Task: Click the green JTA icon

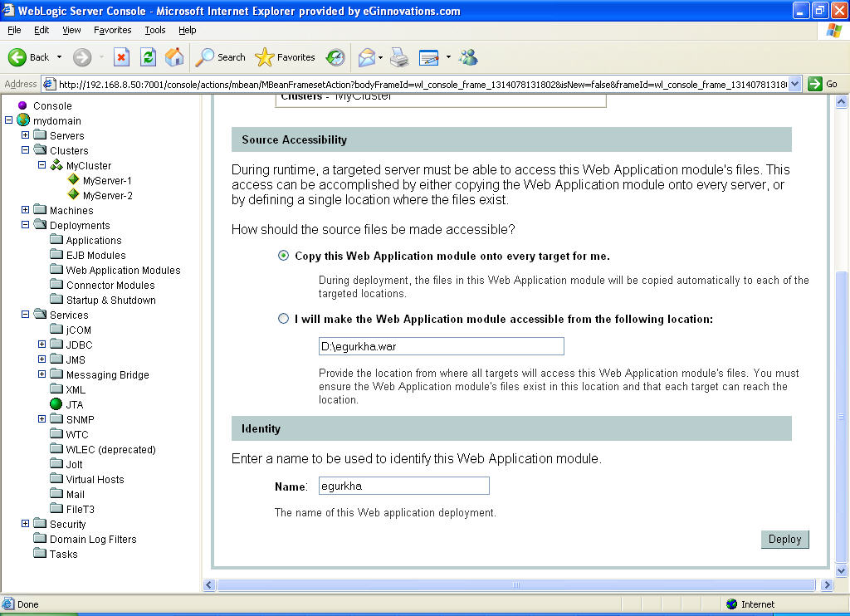Action: tap(56, 404)
